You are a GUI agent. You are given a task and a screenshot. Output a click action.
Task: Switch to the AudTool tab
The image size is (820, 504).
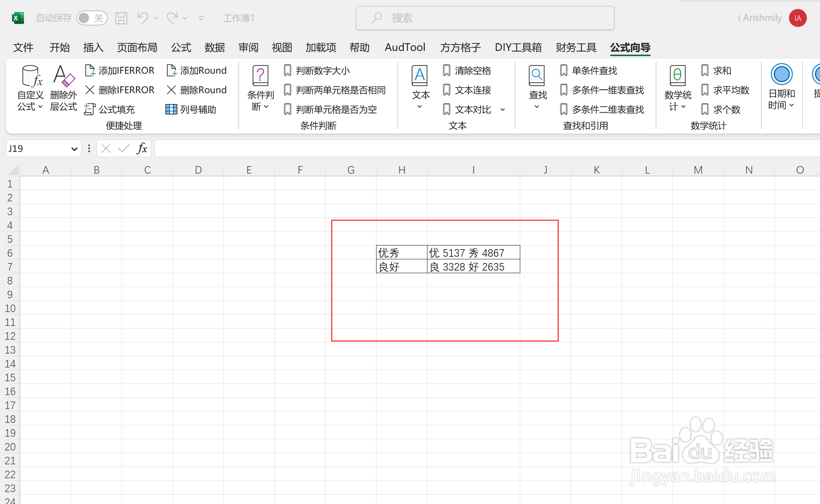pos(405,48)
